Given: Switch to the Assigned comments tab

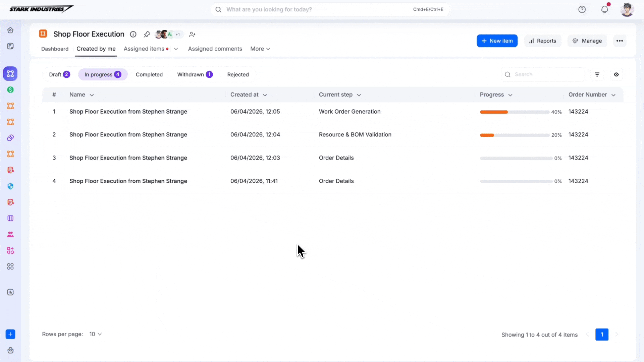Looking at the screenshot, I should (215, 49).
